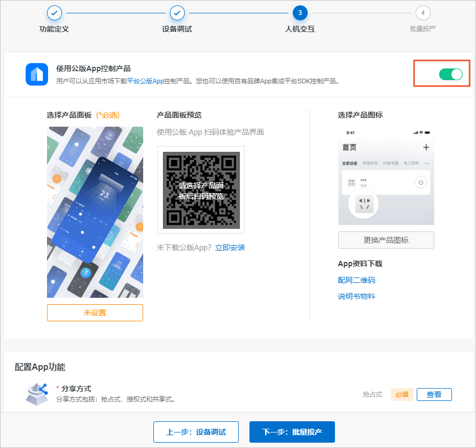Click the blue home App icon

[x=37, y=74]
